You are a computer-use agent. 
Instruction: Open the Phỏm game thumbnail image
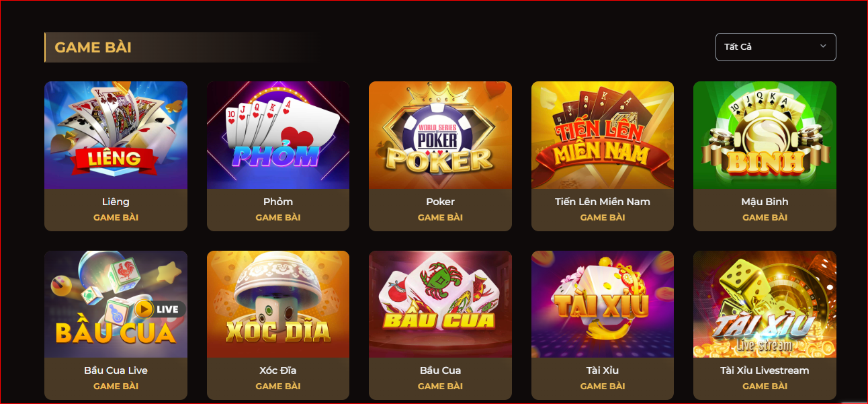(x=278, y=135)
